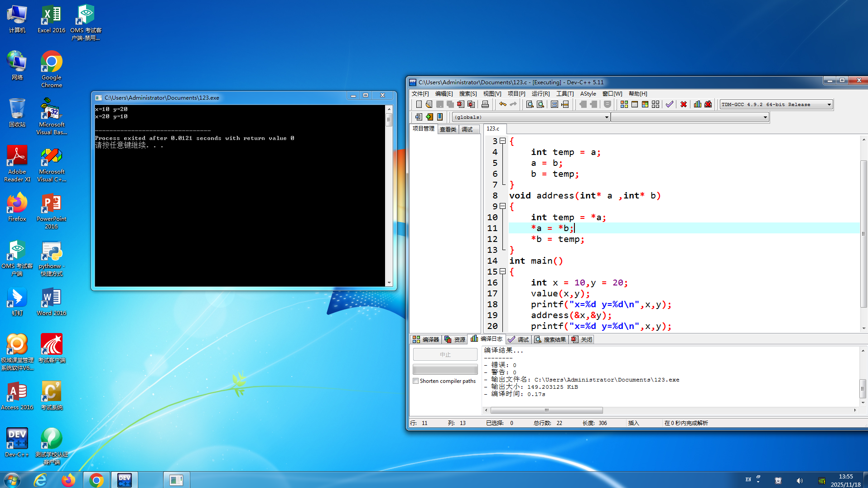868x488 pixels.
Task: Collapse the code fold at line 3
Action: click(x=502, y=141)
